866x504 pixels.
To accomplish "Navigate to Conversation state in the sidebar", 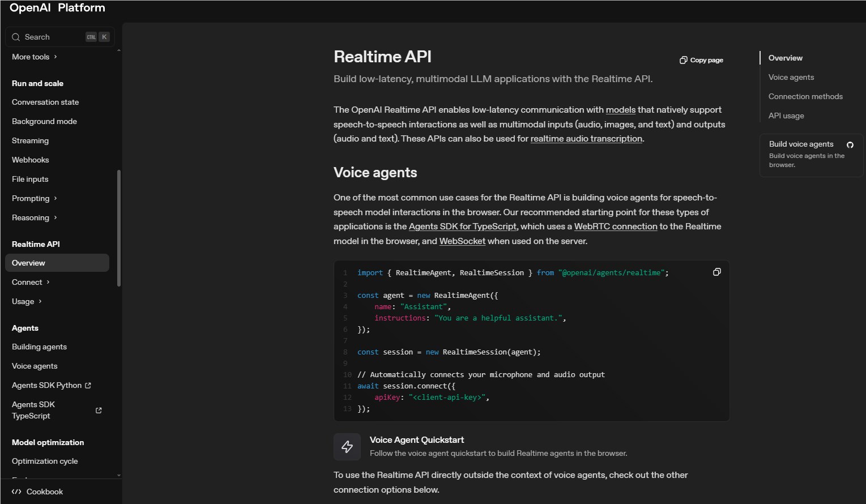I will pos(45,102).
